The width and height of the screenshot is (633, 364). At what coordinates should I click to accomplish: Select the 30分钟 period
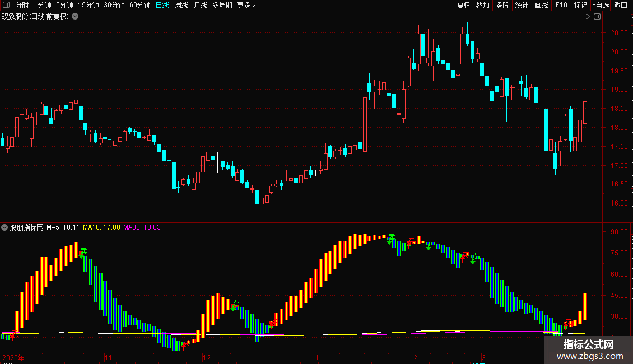click(114, 5)
